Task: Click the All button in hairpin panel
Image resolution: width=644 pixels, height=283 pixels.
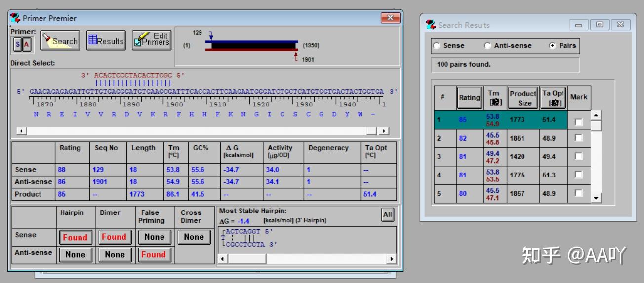Action: (388, 215)
